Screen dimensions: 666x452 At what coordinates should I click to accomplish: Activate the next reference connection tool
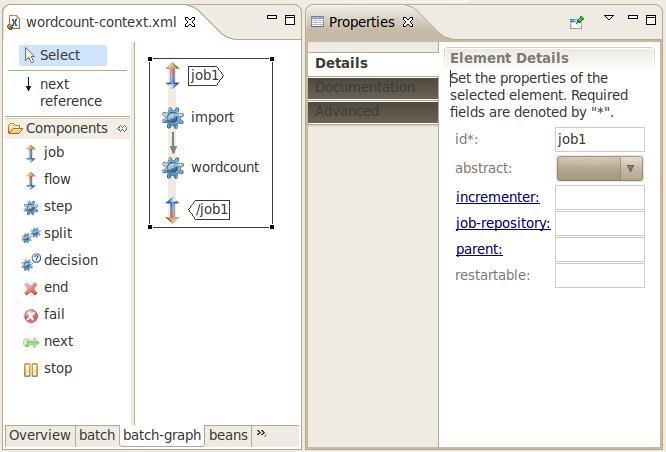coord(66,92)
